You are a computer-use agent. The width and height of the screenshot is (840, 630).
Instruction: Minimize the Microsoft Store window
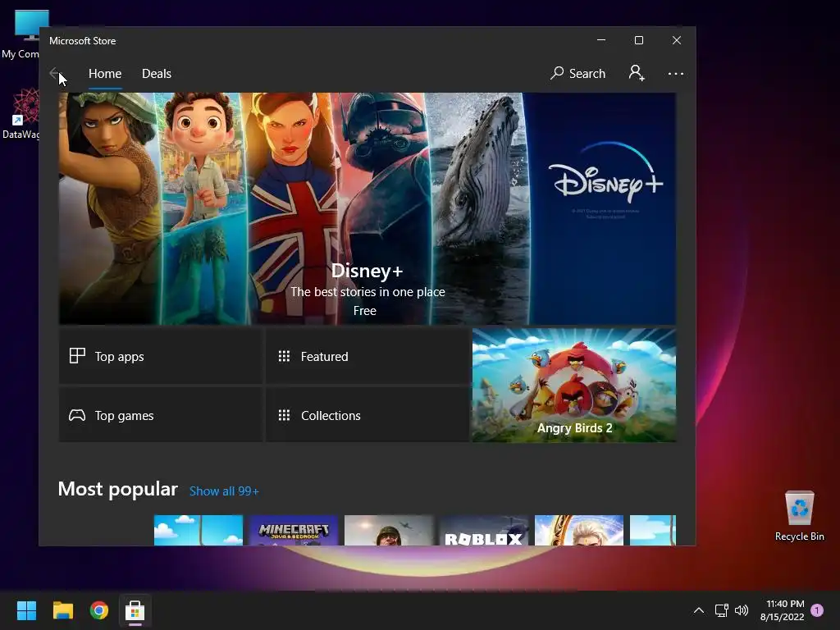[601, 40]
